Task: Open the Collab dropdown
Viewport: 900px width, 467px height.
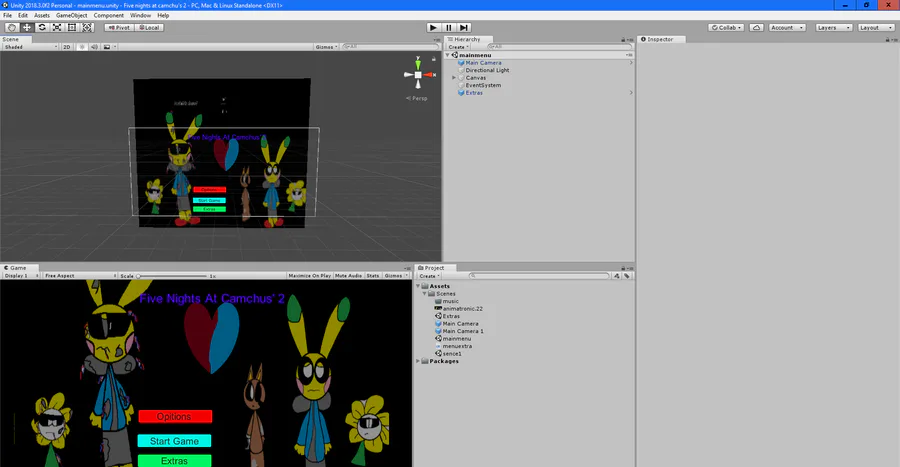Action: coord(726,28)
